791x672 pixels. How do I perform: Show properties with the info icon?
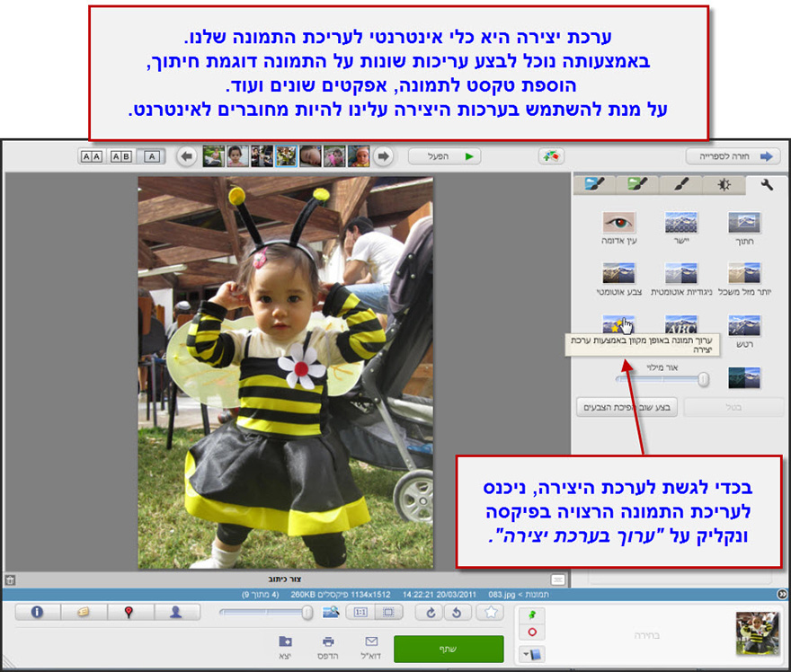click(x=38, y=612)
